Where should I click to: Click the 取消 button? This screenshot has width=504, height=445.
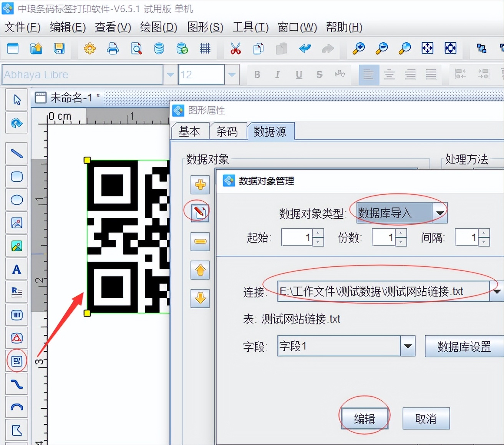[426, 418]
